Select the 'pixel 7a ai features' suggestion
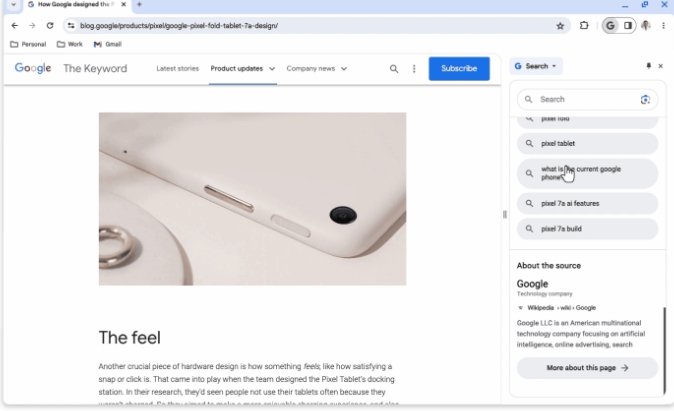This screenshot has width=674, height=411. tap(587, 203)
